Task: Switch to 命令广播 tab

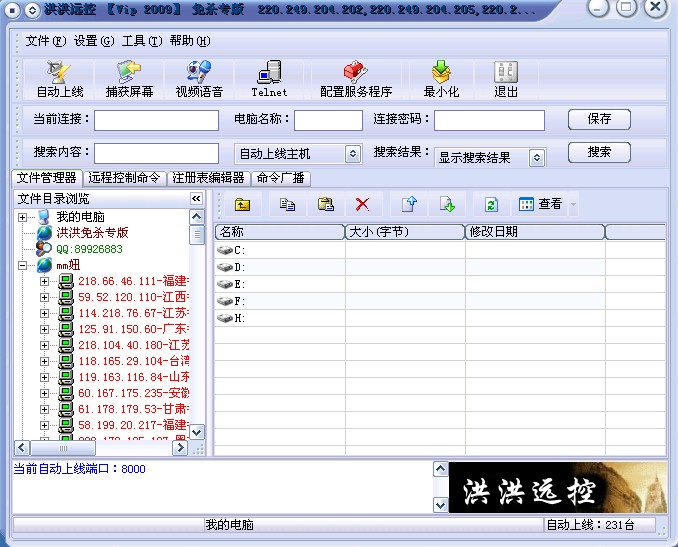Action: pos(281,178)
